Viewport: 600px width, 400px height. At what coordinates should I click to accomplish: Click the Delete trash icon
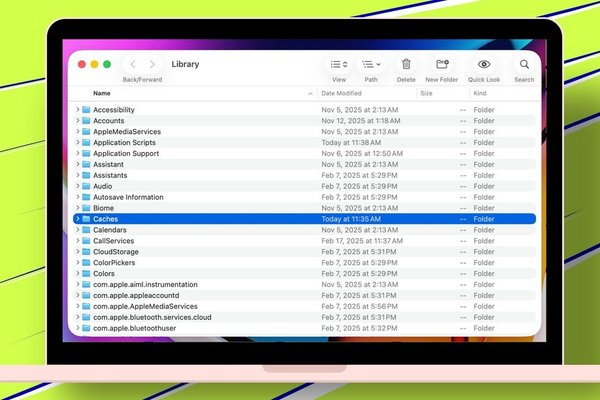coord(406,64)
